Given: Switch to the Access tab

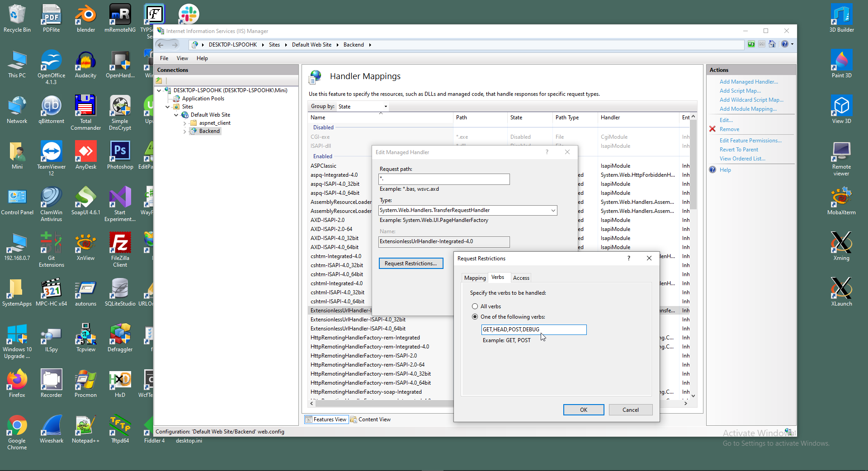Looking at the screenshot, I should (521, 278).
